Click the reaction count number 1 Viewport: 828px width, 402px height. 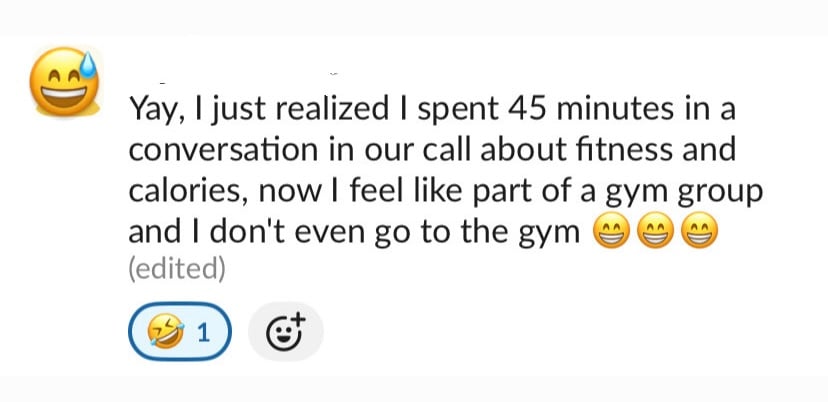pyautogui.click(x=204, y=333)
